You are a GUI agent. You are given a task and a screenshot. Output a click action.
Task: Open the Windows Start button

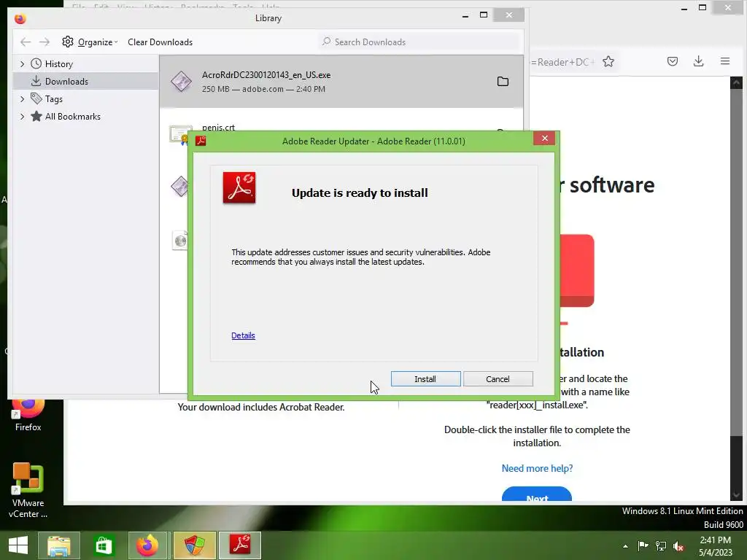(x=18, y=545)
